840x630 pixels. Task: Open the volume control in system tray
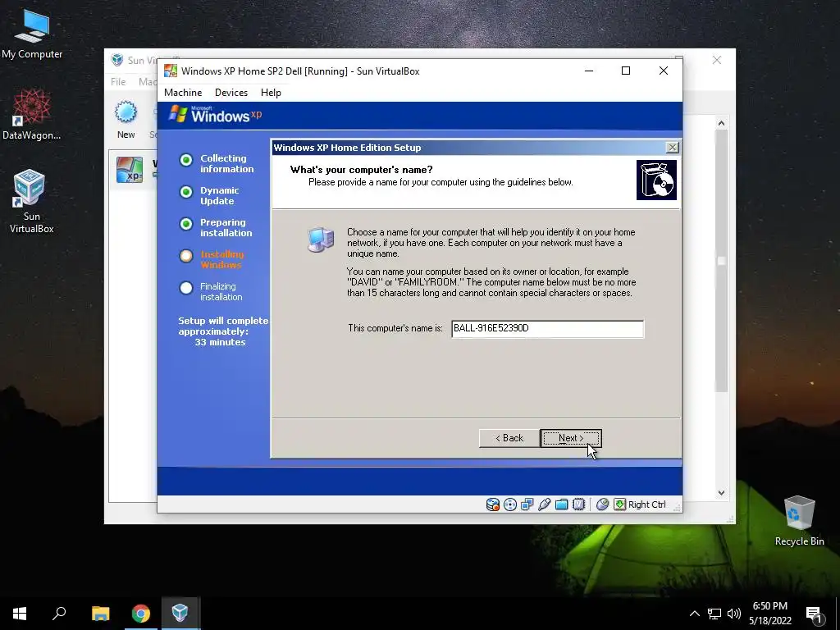tap(734, 614)
